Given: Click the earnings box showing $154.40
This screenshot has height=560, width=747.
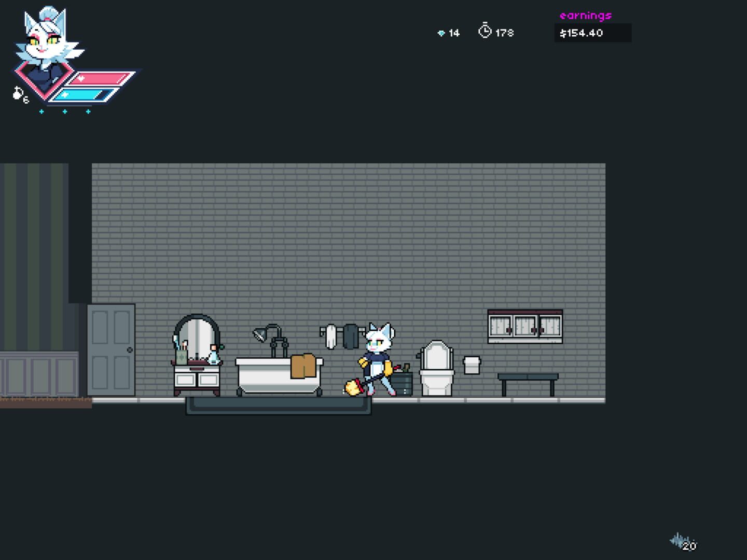Looking at the screenshot, I should [x=592, y=33].
